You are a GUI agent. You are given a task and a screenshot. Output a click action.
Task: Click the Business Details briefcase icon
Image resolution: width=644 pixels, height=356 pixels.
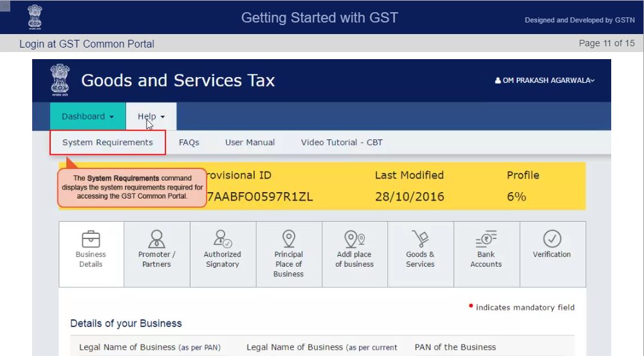pos(91,238)
